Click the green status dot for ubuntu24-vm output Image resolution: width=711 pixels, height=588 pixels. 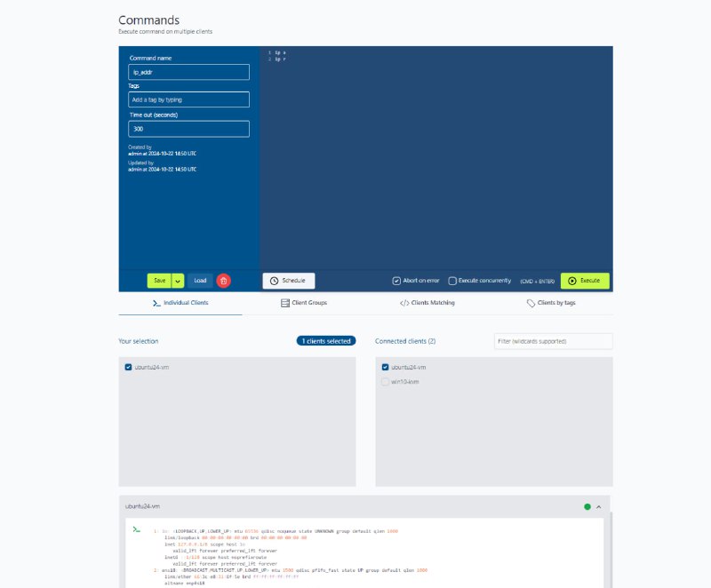(587, 507)
